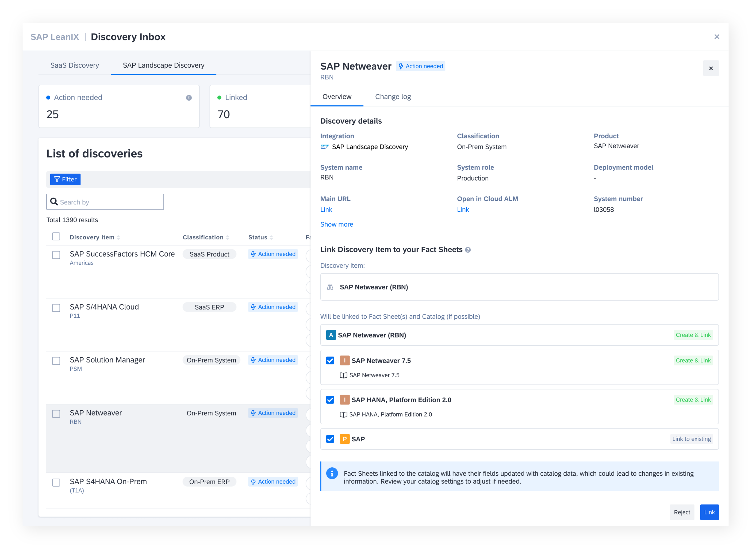Image resolution: width=756 pixels, height=554 pixels.
Task: Click the Link to existing tag for SAP
Action: pos(691,439)
